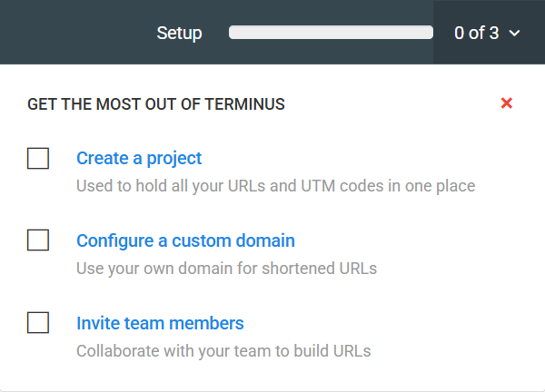Click the Setup progress bar

331,33
